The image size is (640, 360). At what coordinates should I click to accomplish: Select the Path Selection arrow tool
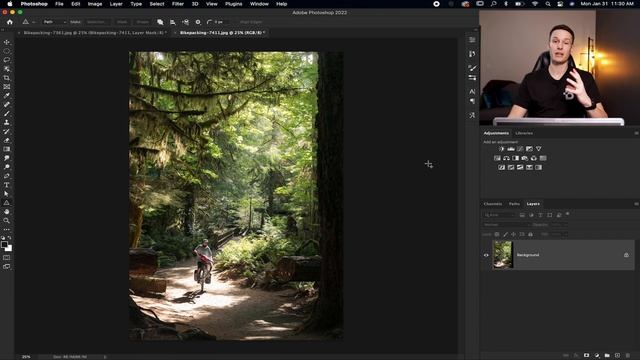tap(7, 194)
